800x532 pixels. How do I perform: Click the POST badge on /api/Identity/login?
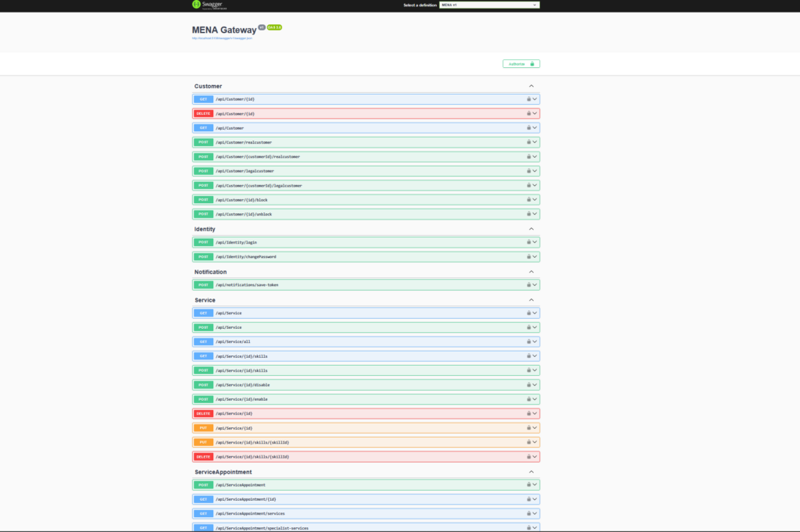click(x=203, y=242)
